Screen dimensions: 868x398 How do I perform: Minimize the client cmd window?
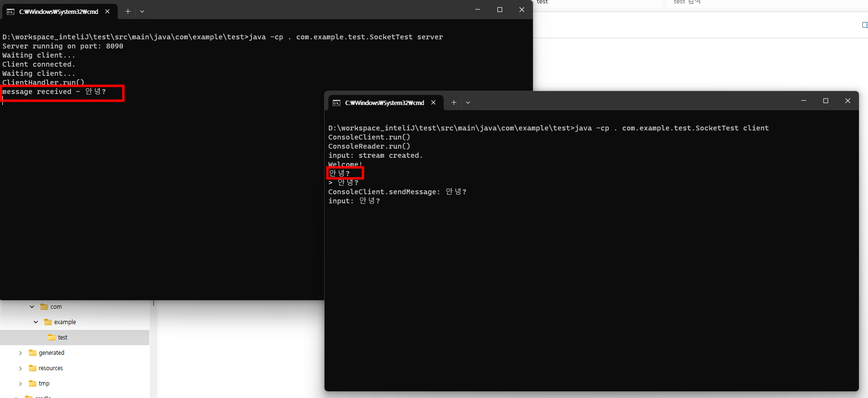click(804, 101)
